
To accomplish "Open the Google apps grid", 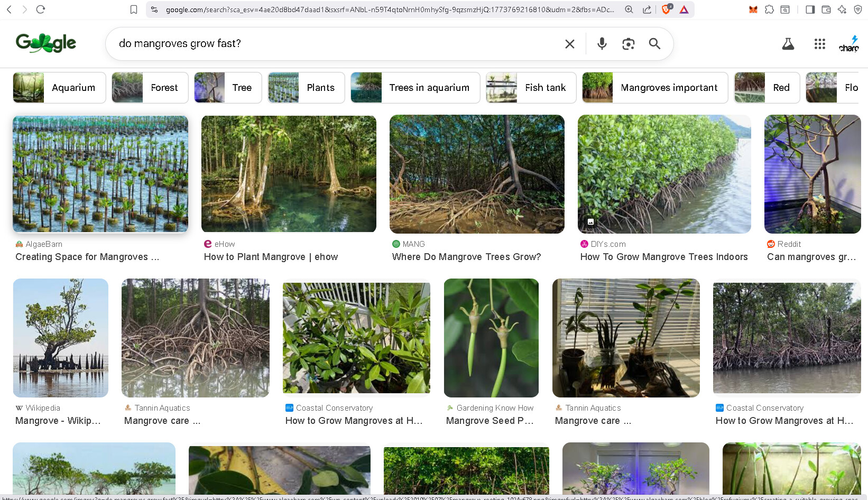I will (819, 44).
